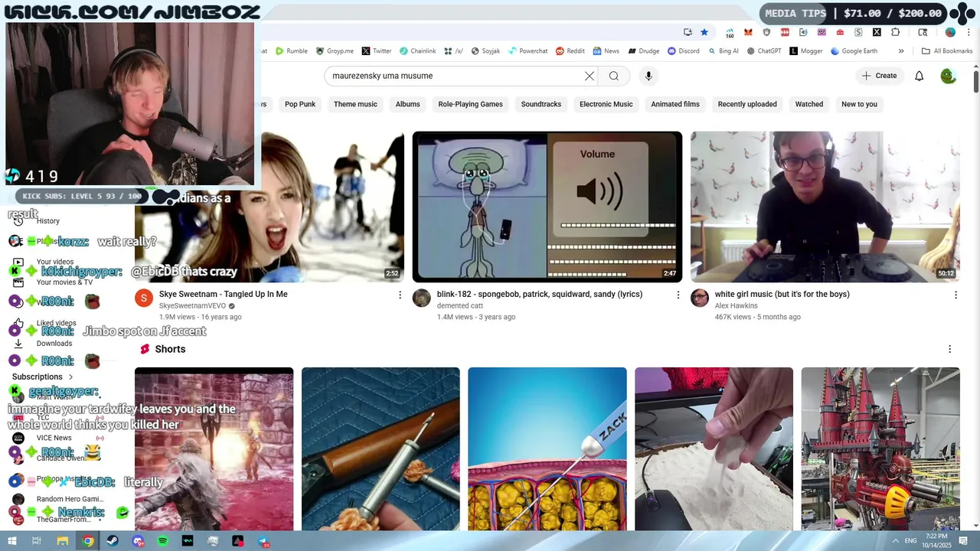Open the yellow popcorn syringe Short
This screenshot has width=980, height=551.
(x=547, y=449)
